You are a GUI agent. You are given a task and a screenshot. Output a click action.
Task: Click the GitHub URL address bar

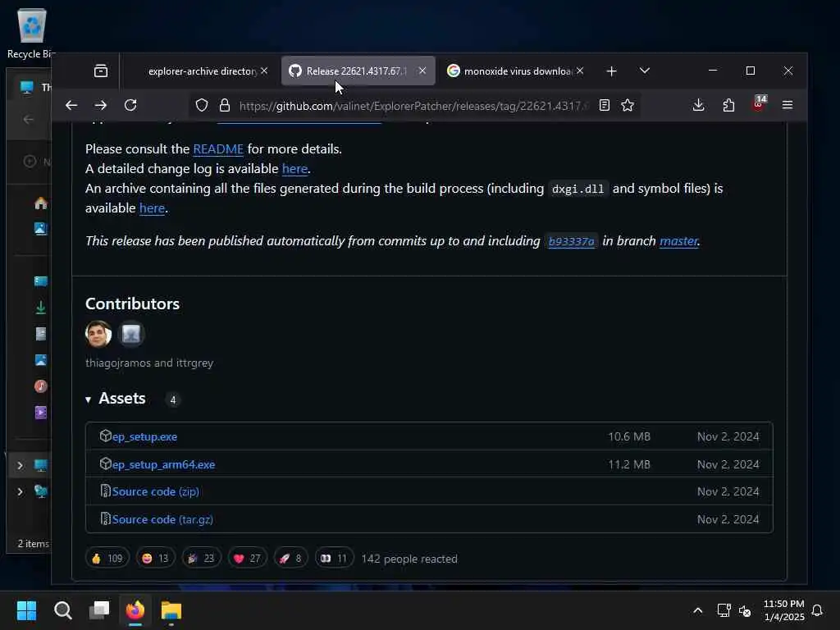point(413,106)
